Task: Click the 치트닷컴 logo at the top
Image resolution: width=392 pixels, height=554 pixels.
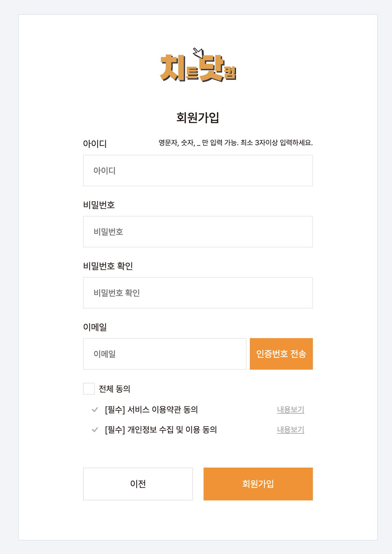Action: [198, 66]
